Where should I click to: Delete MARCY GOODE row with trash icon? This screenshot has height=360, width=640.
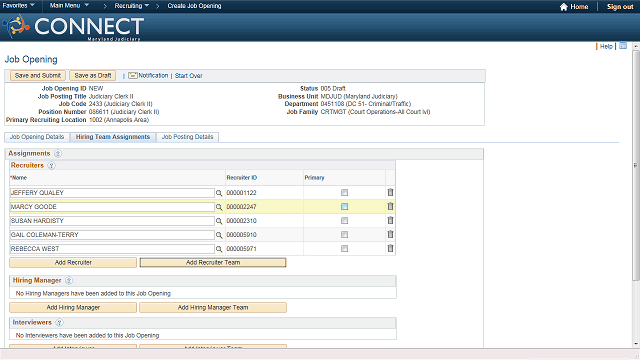click(x=390, y=207)
